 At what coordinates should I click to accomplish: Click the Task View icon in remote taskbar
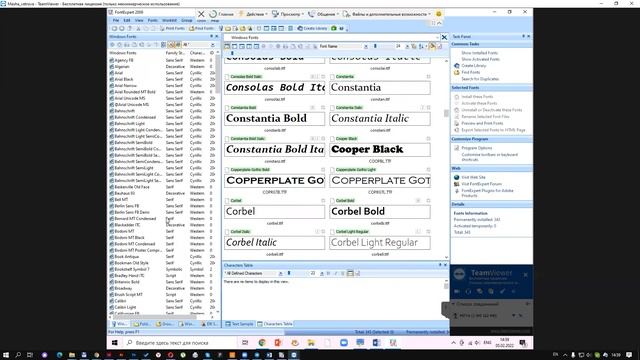coord(245,343)
